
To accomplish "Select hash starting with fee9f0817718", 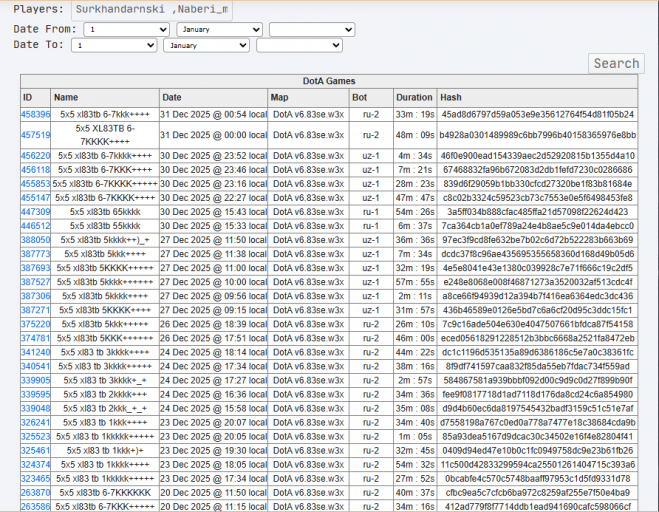I will [x=538, y=394].
